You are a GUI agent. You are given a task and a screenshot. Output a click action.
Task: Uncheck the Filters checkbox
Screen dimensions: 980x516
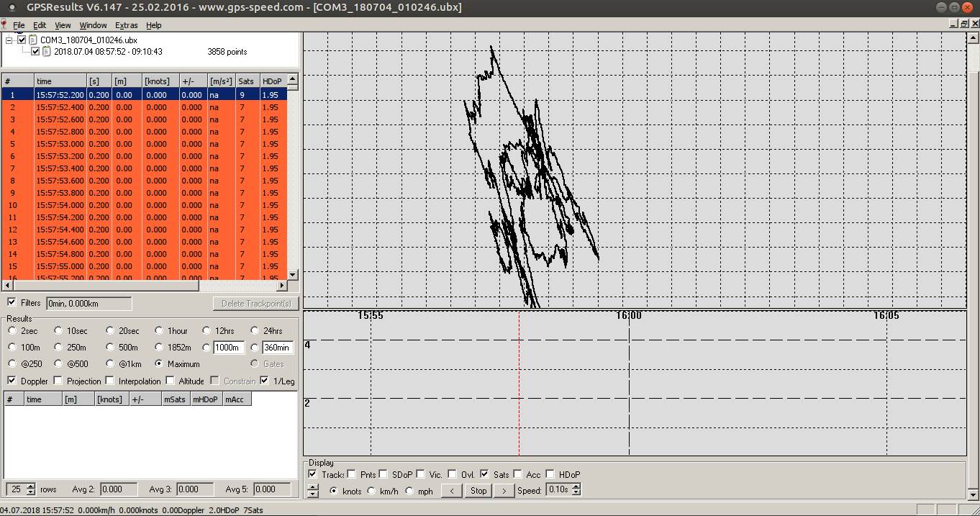[12, 303]
